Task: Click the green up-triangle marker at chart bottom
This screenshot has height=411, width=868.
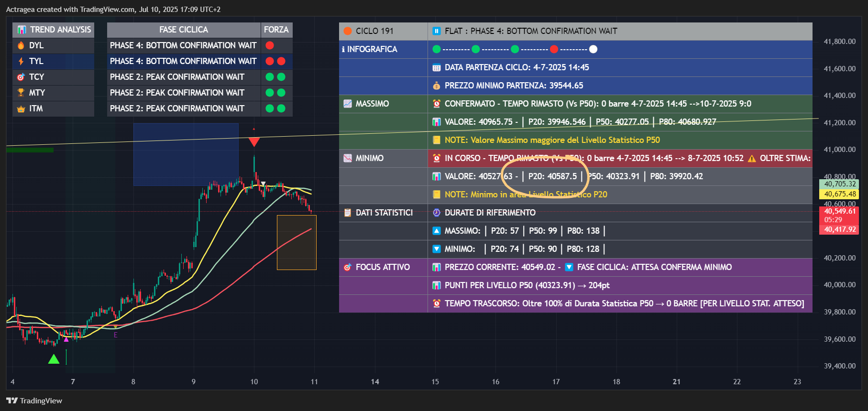Action: 54,358
